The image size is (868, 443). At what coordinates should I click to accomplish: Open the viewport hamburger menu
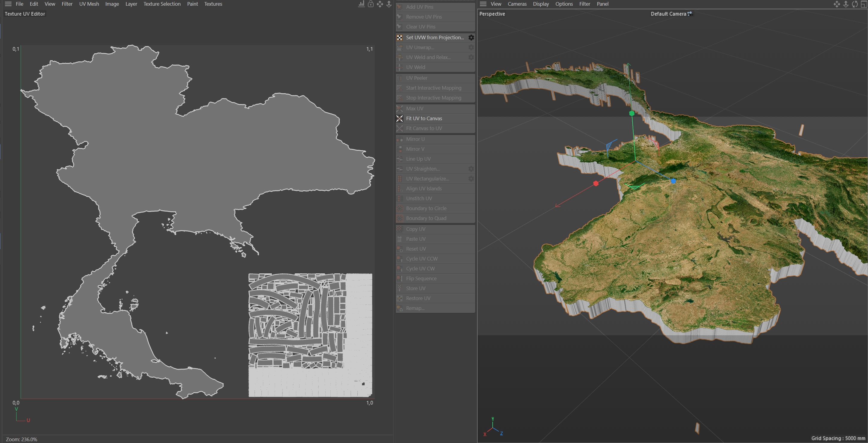tap(483, 4)
